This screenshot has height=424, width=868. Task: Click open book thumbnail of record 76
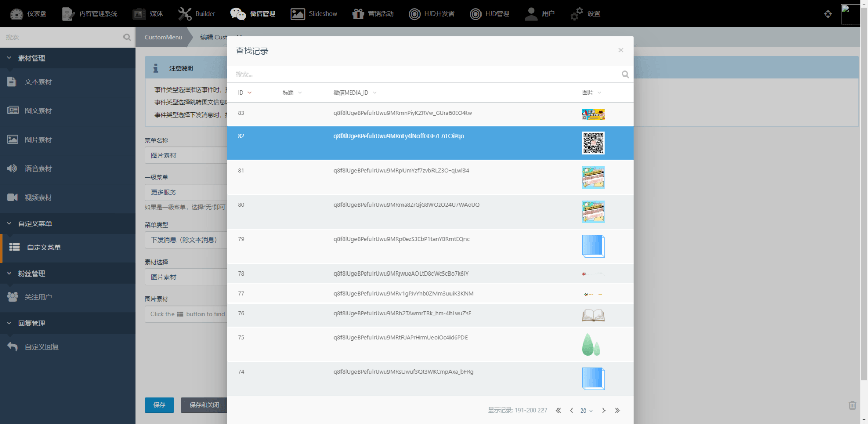(593, 315)
